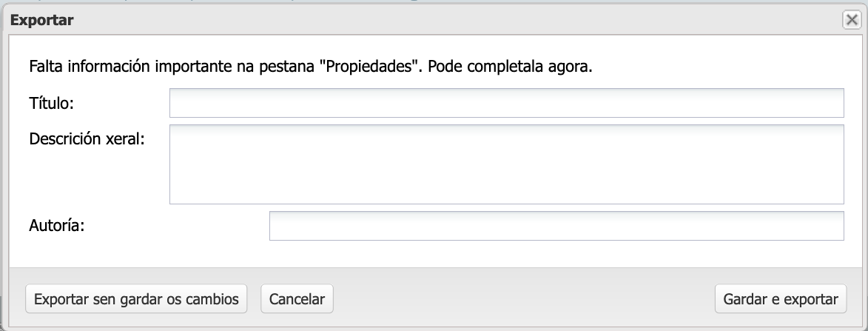Image resolution: width=868 pixels, height=331 pixels.
Task: Click the Exportar dialog title text
Action: point(41,21)
